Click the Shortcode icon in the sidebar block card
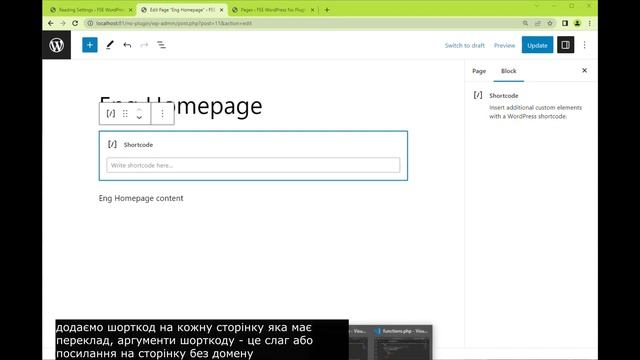This screenshot has height=360, width=640. pos(478,95)
